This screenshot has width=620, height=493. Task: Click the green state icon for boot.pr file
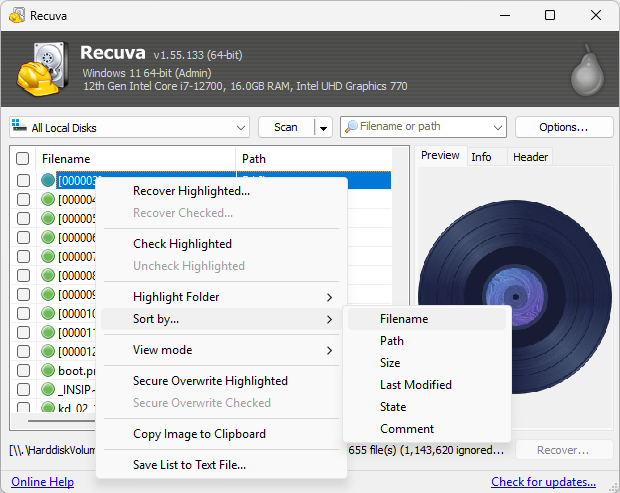coord(48,370)
